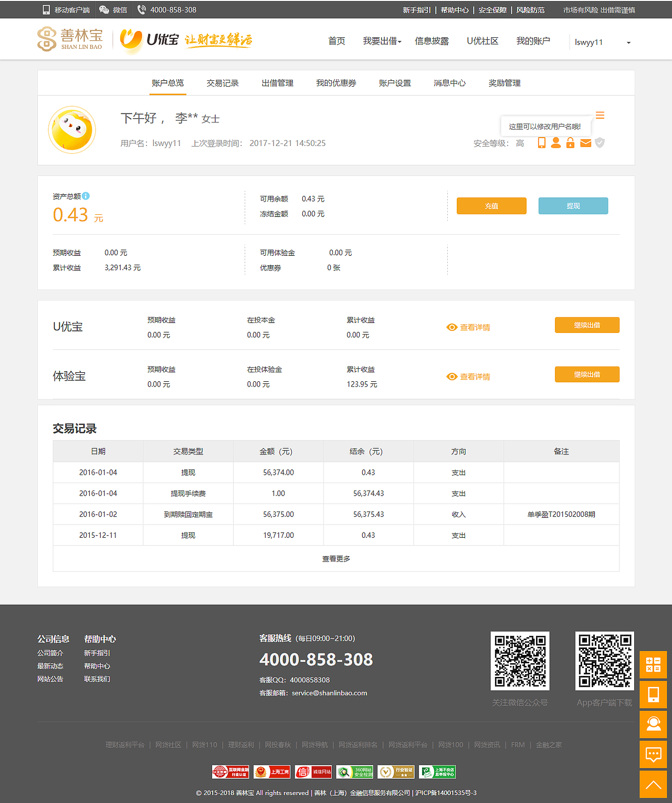Viewport: 672px width, 803px height.
Task: Click the orange envelope email icon
Action: pyautogui.click(x=585, y=143)
